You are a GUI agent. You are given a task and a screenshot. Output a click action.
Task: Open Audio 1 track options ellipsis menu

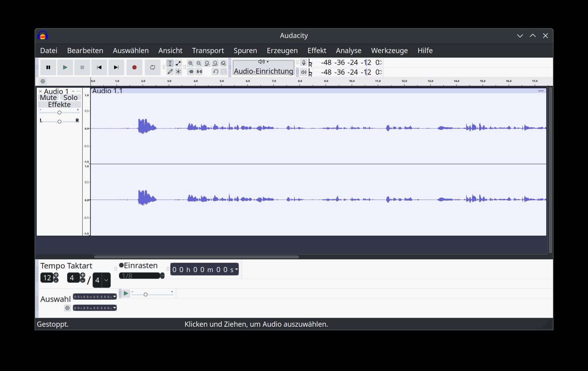pos(79,92)
